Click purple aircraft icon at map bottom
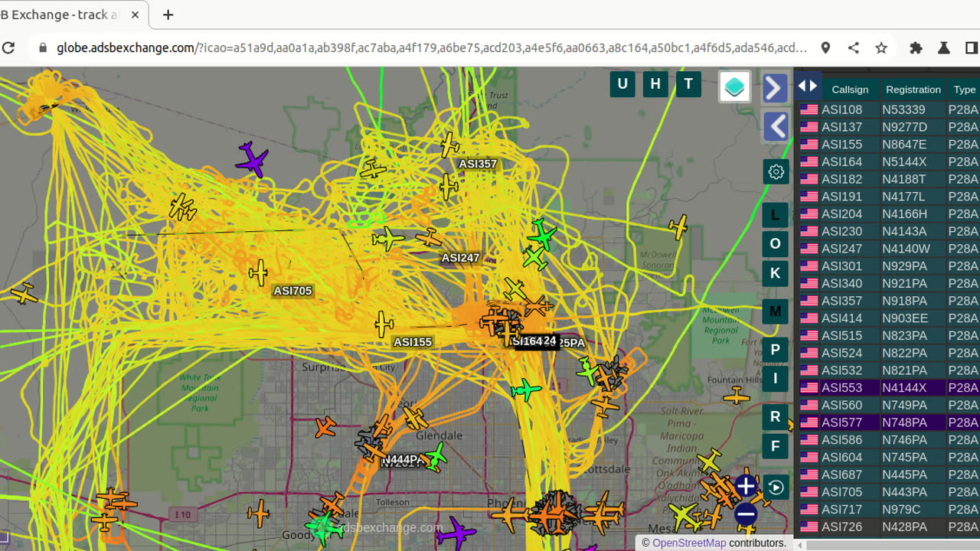The width and height of the screenshot is (980, 551). [x=456, y=532]
